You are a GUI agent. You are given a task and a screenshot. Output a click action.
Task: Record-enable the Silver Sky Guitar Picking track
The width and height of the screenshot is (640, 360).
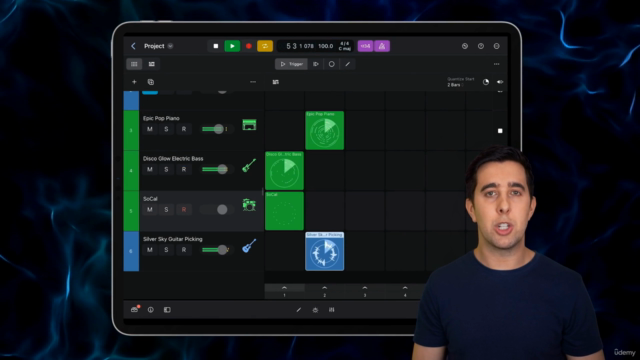tap(184, 250)
